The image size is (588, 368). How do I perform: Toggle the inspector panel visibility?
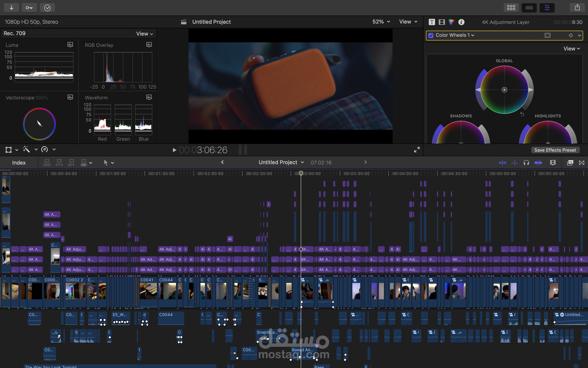(x=547, y=8)
